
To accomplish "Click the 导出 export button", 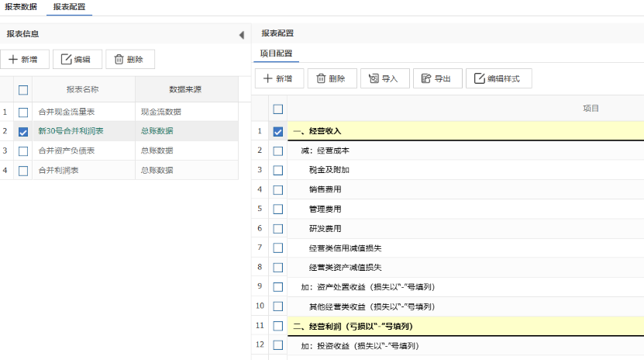I will (x=438, y=78).
